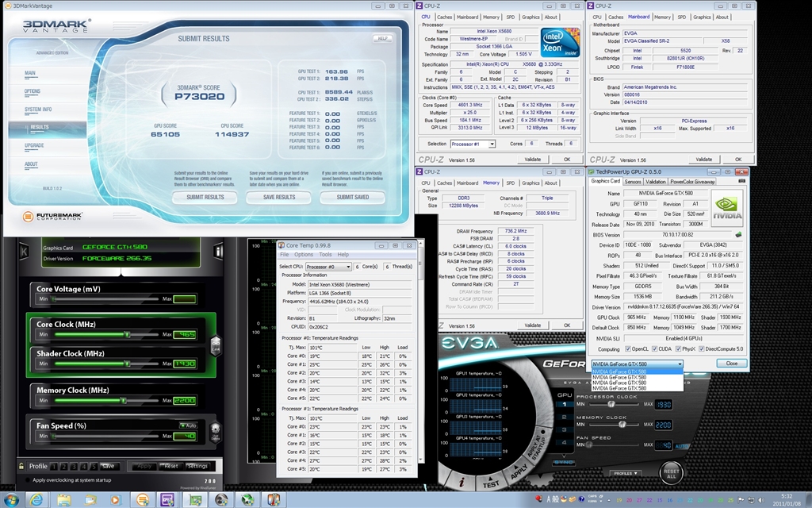Select GPU 4 in EVGA Precision
This screenshot has height=508, width=812.
tap(565, 443)
